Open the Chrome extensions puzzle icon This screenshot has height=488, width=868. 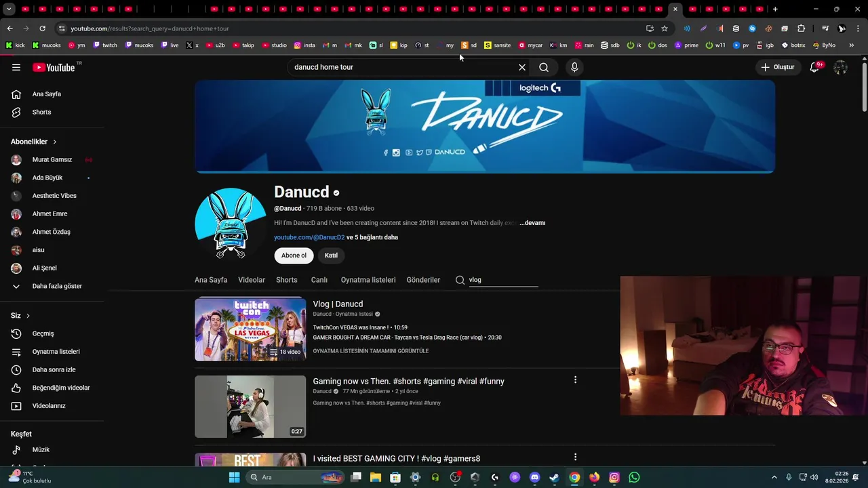click(801, 28)
